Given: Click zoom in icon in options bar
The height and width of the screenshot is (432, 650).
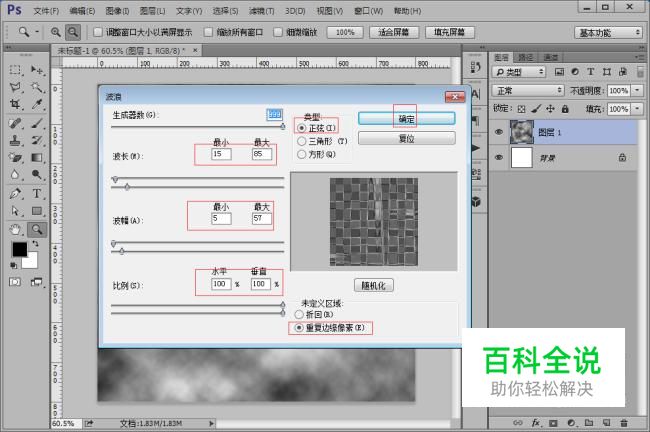Looking at the screenshot, I should coord(56,32).
